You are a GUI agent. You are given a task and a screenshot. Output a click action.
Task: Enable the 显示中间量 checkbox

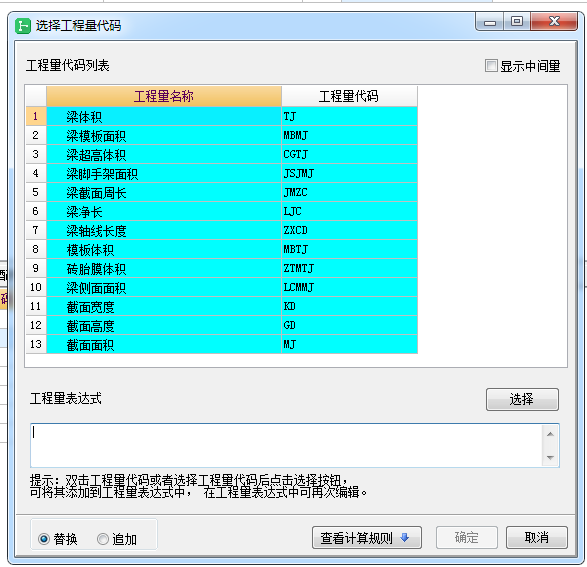coord(491,65)
